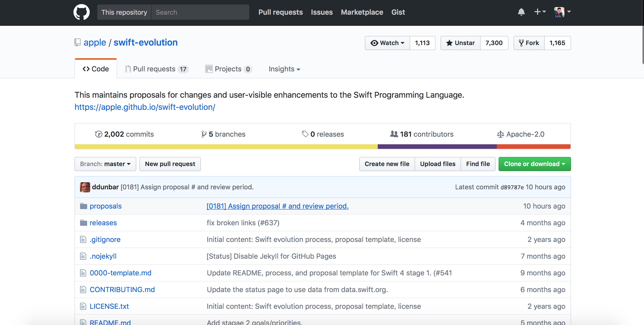Unstar the swift-evolution repository
644x325 pixels.
pyautogui.click(x=460, y=43)
